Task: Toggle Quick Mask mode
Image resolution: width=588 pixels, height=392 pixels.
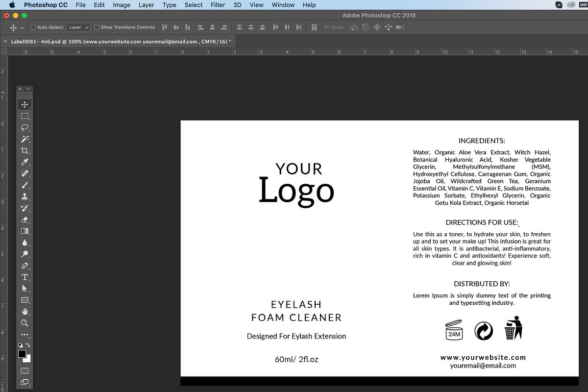Action: (24, 371)
